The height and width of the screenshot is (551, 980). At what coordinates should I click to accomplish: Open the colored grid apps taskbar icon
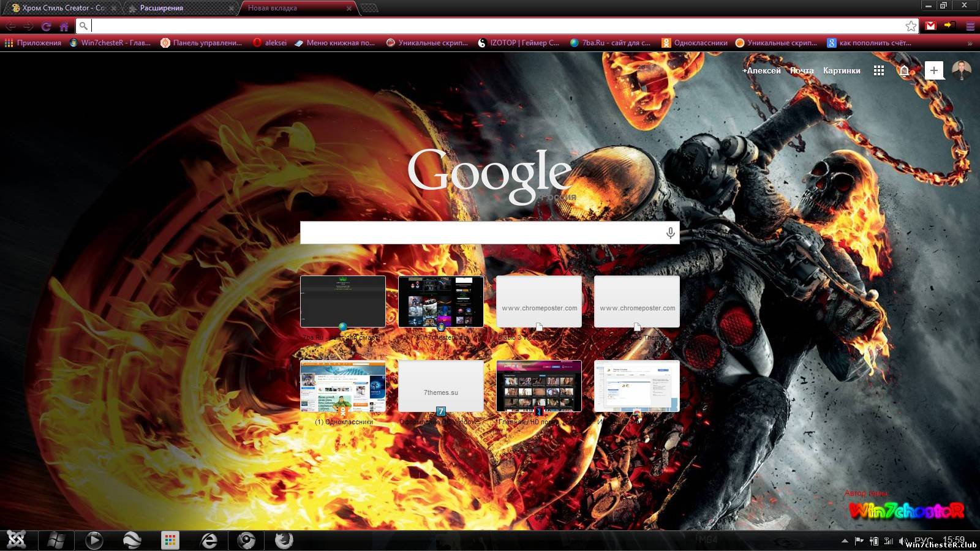(170, 540)
